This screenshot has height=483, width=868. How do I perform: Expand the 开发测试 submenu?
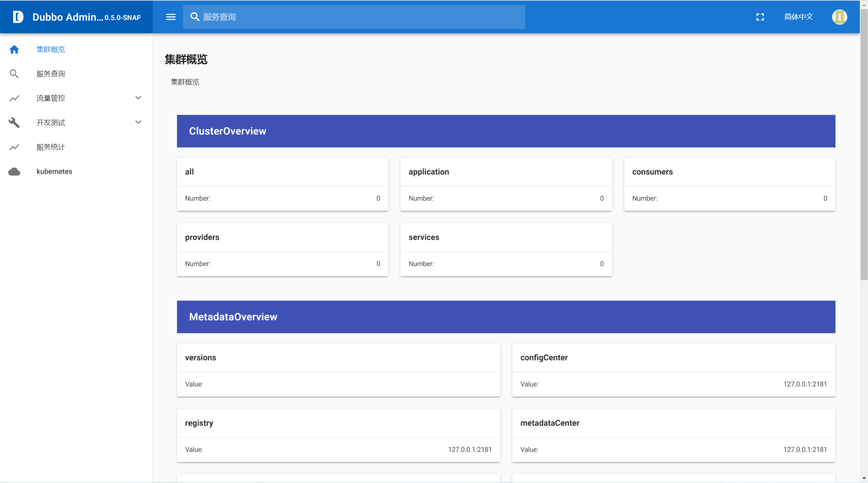click(x=138, y=122)
